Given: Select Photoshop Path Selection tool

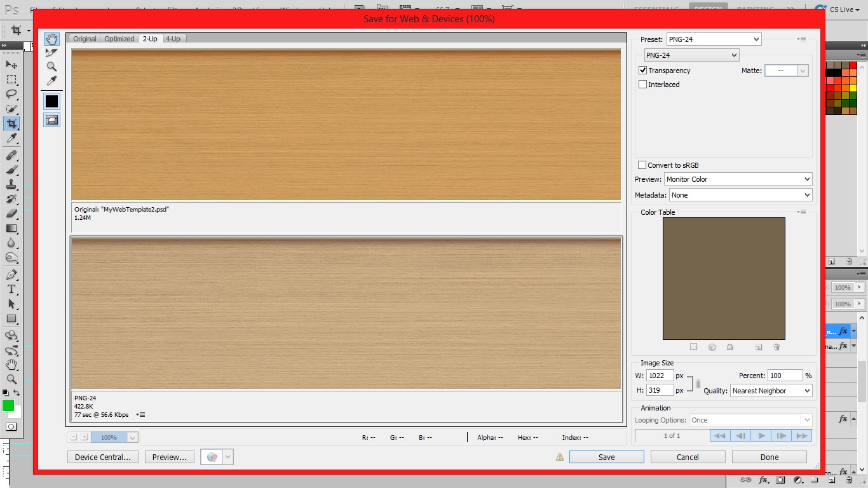Looking at the screenshot, I should [11, 304].
